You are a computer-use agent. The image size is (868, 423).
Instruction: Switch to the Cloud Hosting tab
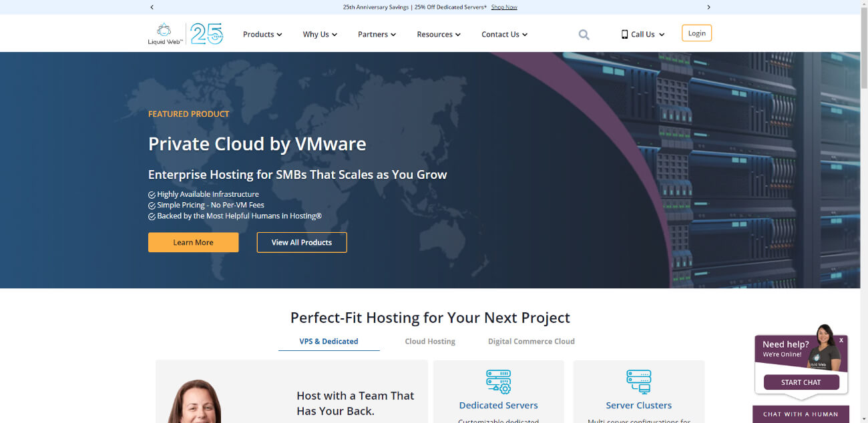pyautogui.click(x=430, y=341)
